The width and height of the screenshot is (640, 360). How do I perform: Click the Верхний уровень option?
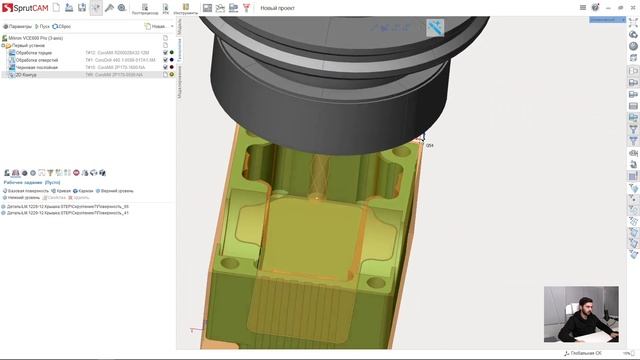(x=115, y=191)
